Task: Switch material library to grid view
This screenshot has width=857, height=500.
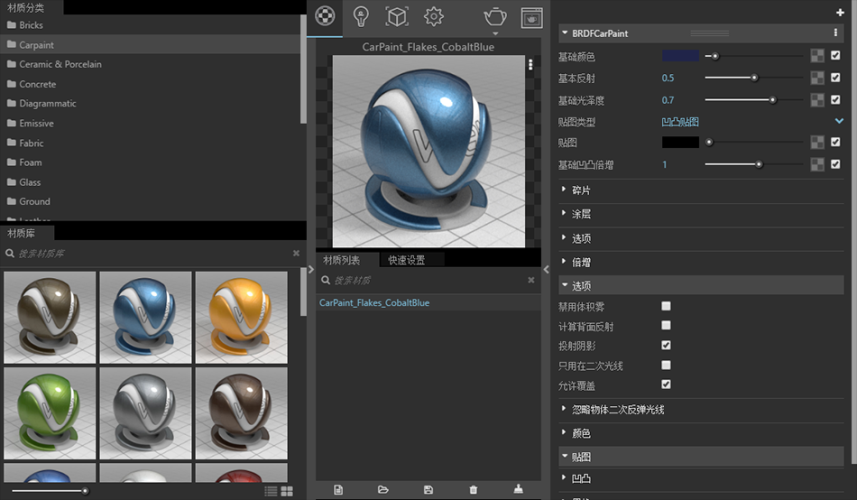Action: pyautogui.click(x=287, y=491)
